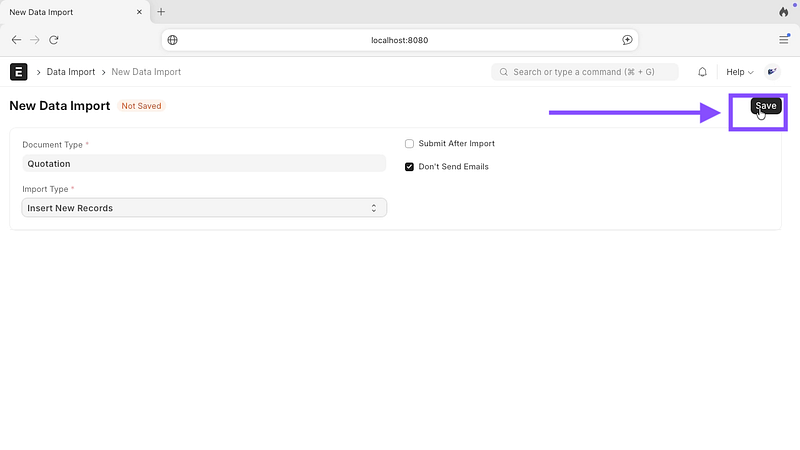Focus the Document Type field

[x=204, y=164]
